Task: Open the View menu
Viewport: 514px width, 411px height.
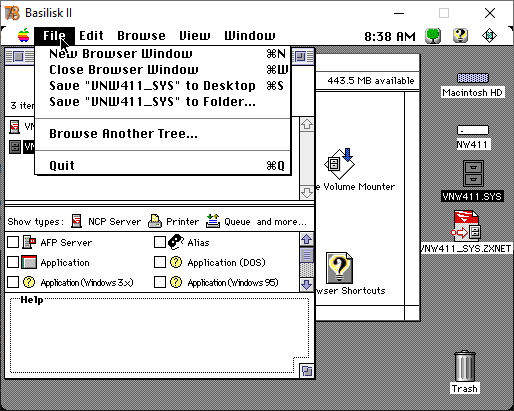Action: click(195, 36)
